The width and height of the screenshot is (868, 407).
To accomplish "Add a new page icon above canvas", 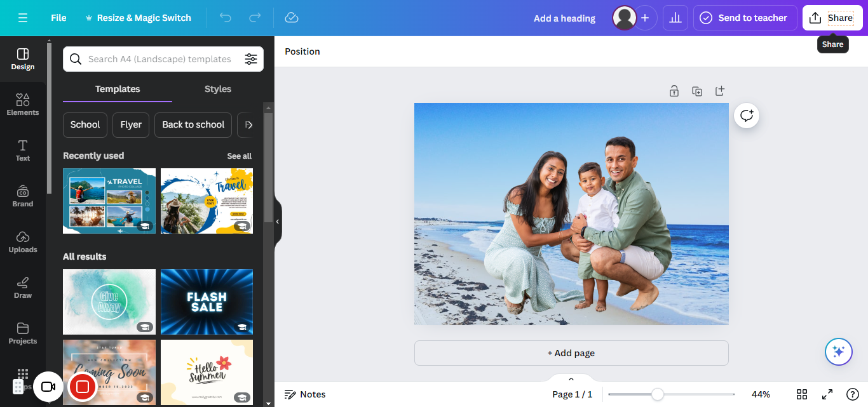I will [720, 91].
